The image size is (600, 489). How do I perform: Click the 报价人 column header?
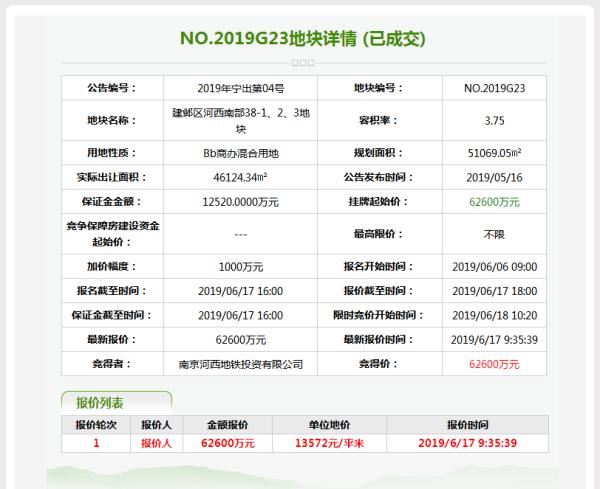tap(157, 425)
